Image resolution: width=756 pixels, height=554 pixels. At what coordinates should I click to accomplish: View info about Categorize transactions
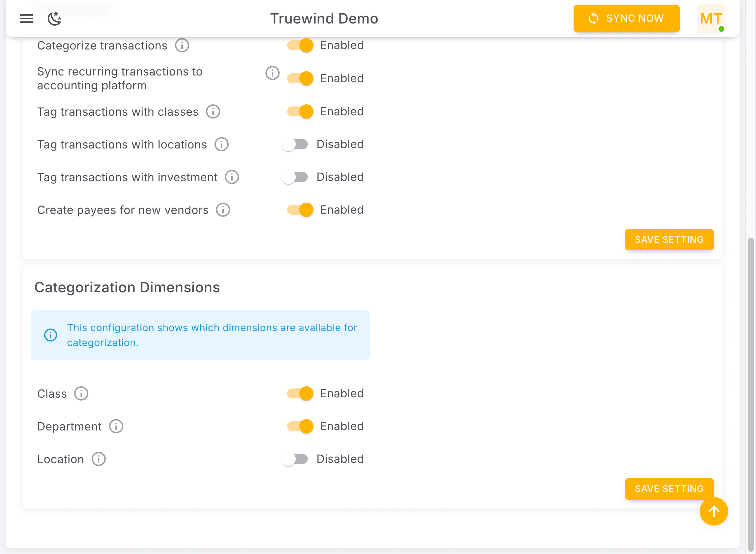[x=182, y=45]
